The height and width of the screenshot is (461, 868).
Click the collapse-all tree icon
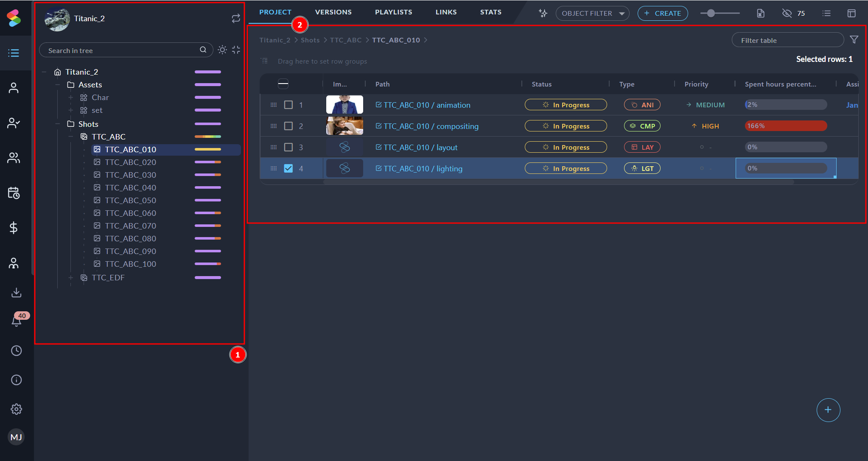click(x=236, y=50)
